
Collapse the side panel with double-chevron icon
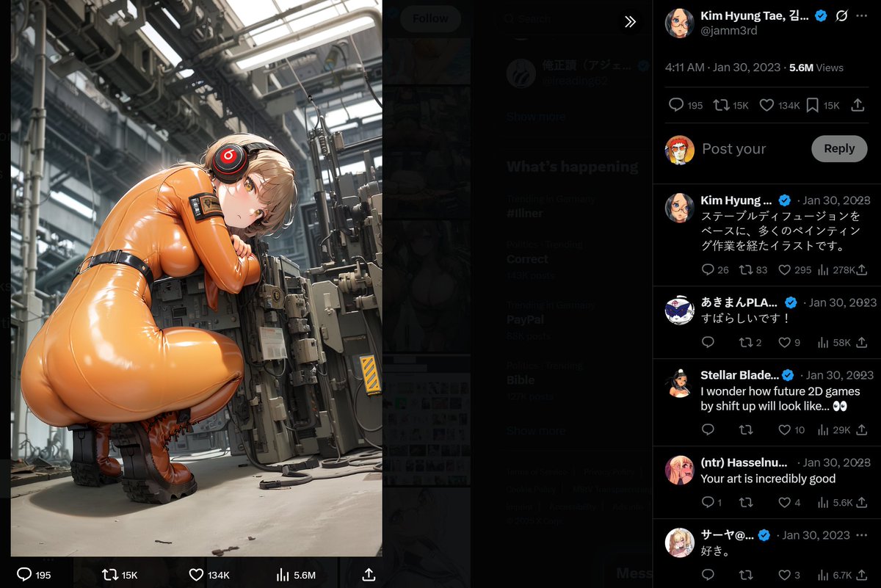click(x=630, y=22)
